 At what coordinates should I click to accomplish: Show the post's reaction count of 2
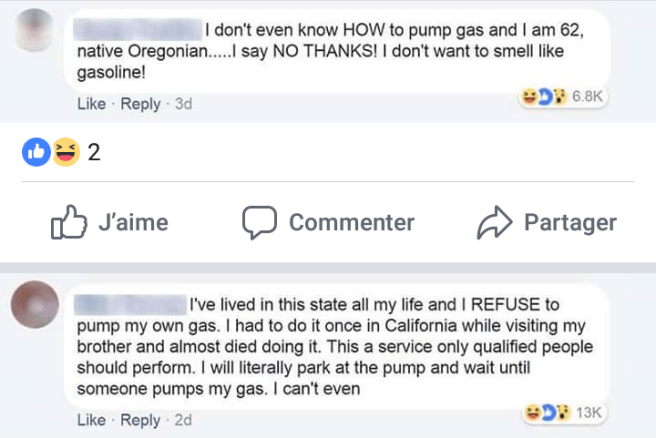(x=94, y=153)
